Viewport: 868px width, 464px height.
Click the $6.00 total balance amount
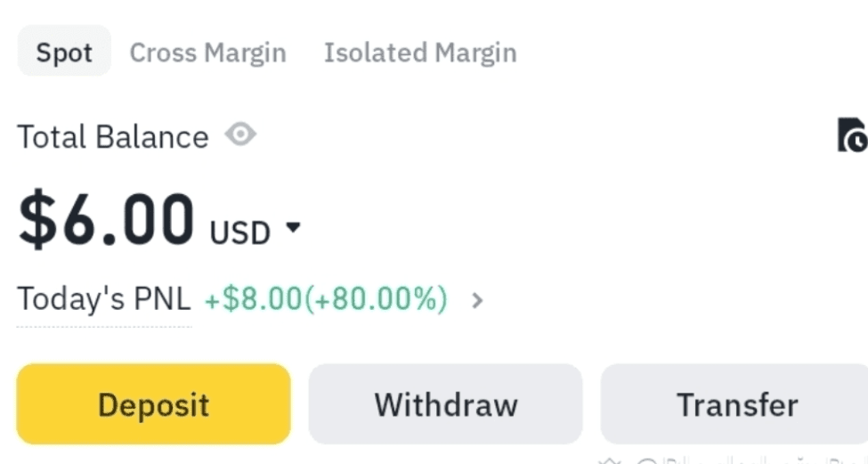pyautogui.click(x=107, y=219)
